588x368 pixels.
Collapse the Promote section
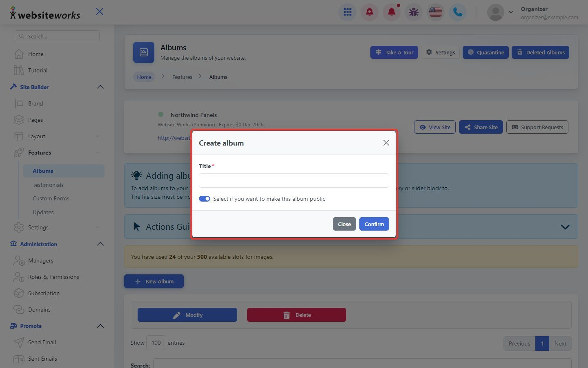point(100,326)
